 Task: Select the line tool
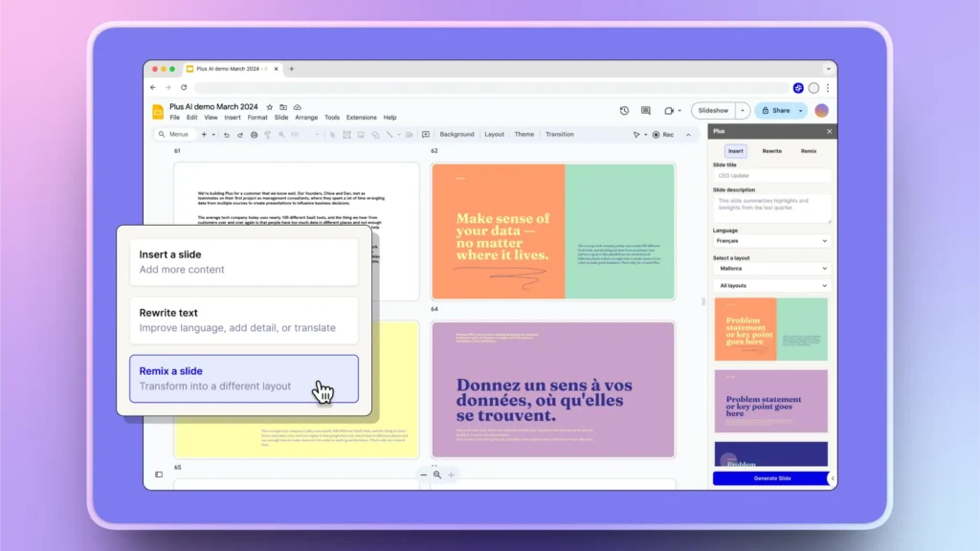(390, 135)
